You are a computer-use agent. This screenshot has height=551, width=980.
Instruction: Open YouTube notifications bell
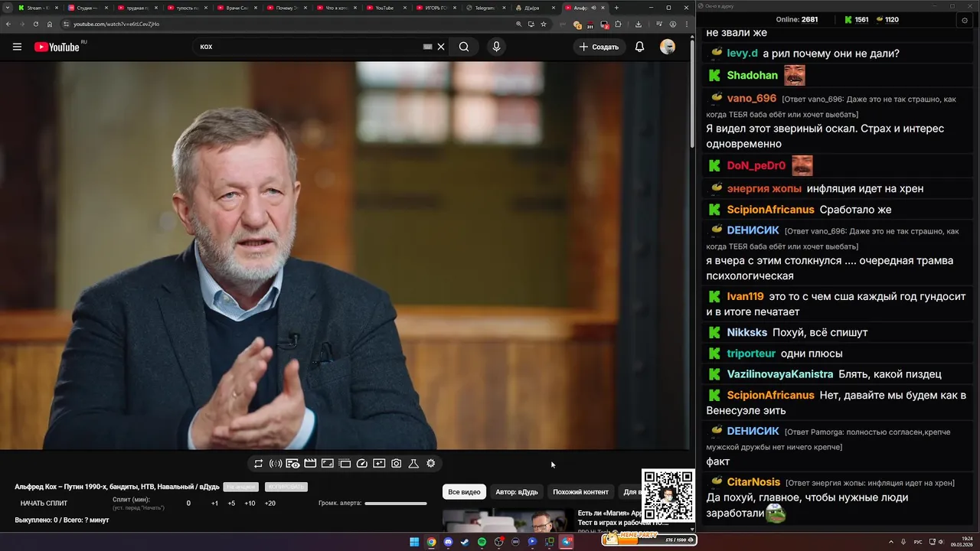639,47
